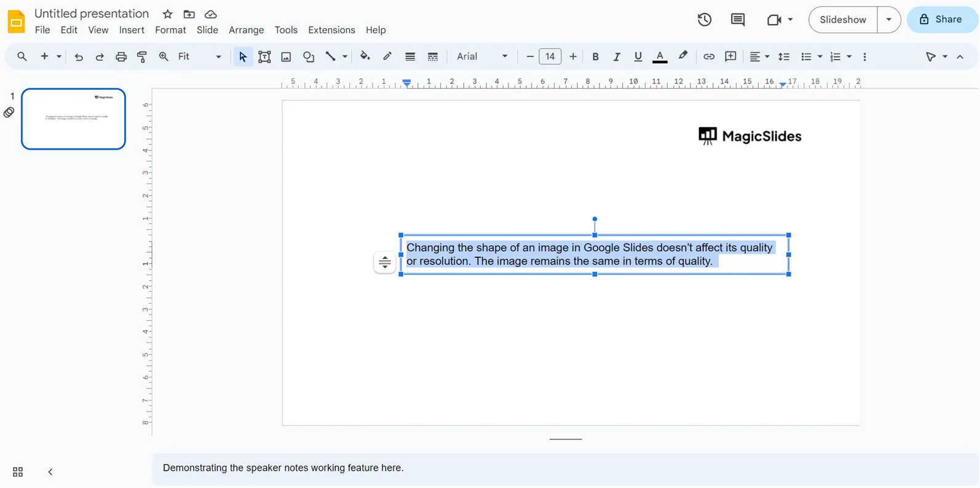Screen dimensions: 980x488
Task: Open the Arial font dropdown
Action: point(482,57)
